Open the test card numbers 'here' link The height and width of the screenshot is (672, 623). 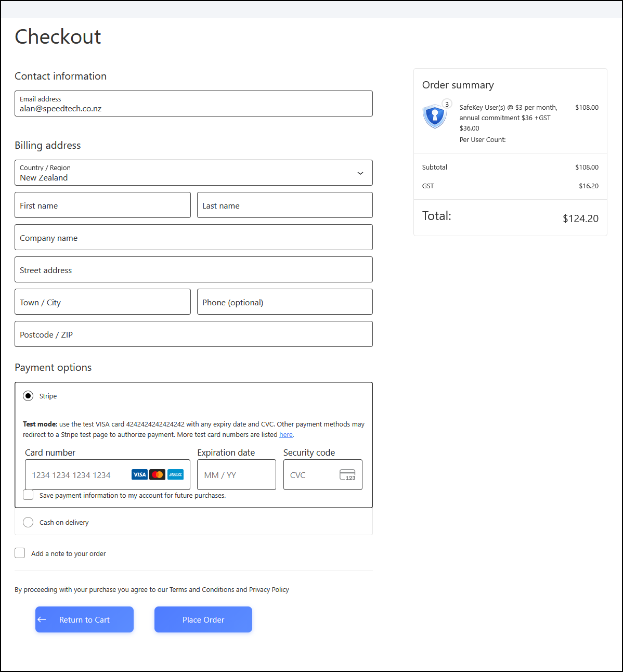click(x=285, y=435)
